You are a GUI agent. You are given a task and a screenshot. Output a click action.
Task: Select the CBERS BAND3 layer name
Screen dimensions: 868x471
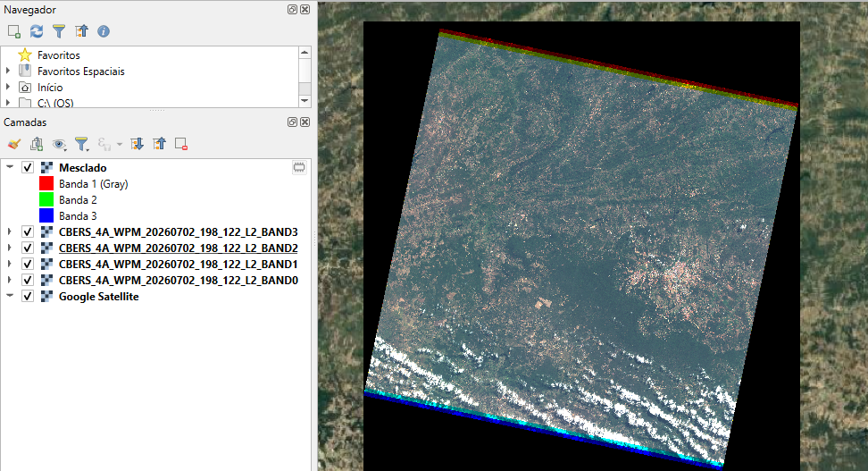(x=179, y=231)
